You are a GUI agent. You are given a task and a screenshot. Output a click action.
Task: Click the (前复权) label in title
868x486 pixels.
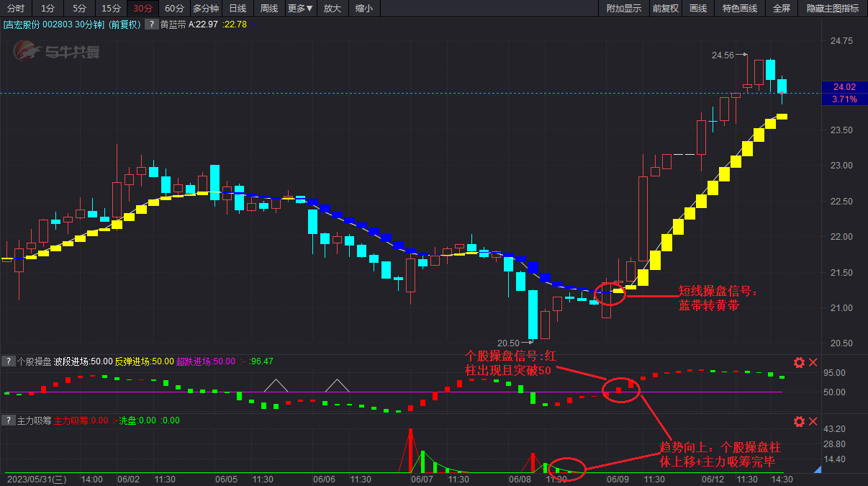[125, 24]
